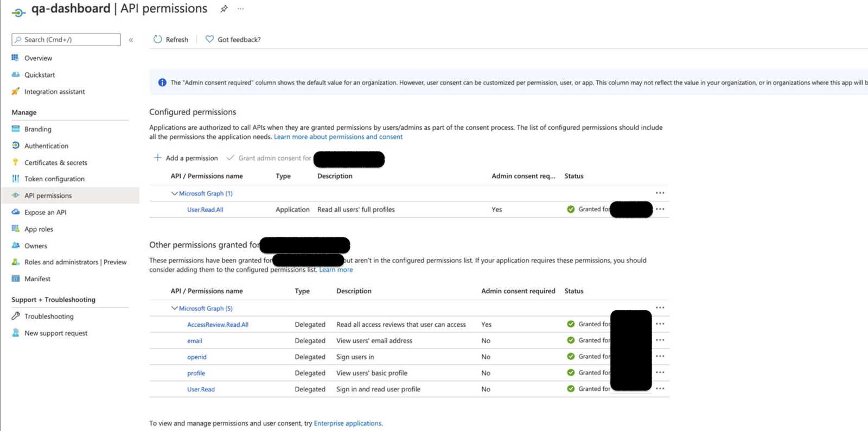This screenshot has height=431, width=868.
Task: Open Learn more about permissions and consent link
Action: (338, 137)
